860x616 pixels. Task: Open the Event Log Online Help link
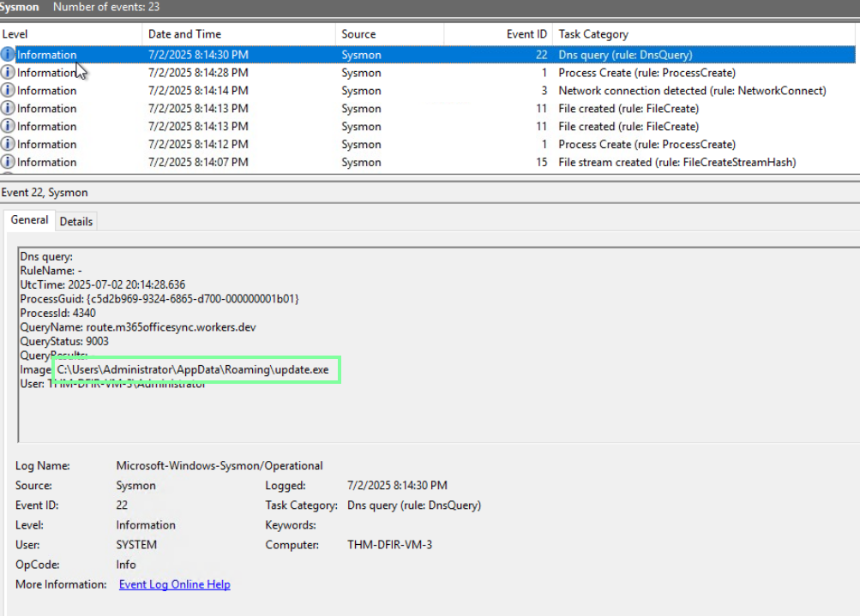point(174,584)
